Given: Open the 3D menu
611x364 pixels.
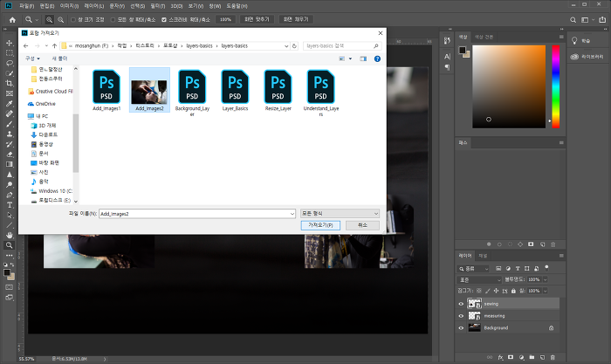Looking at the screenshot, I should (176, 6).
